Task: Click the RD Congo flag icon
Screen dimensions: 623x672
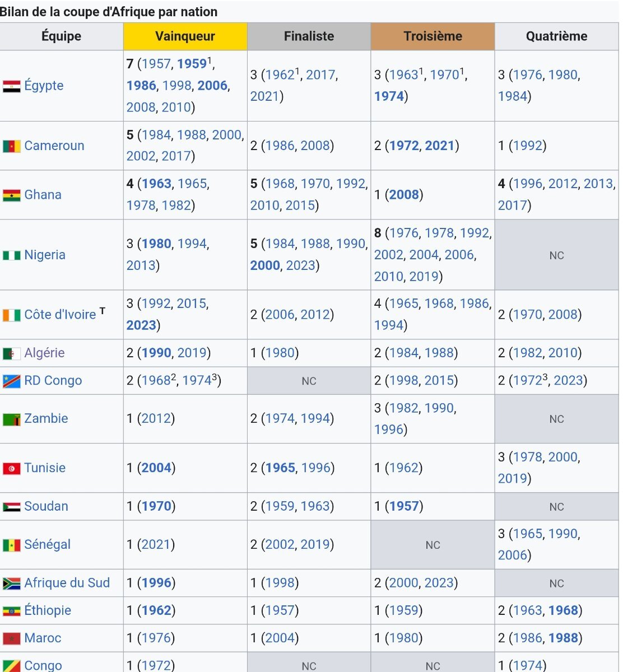Action: [12, 381]
